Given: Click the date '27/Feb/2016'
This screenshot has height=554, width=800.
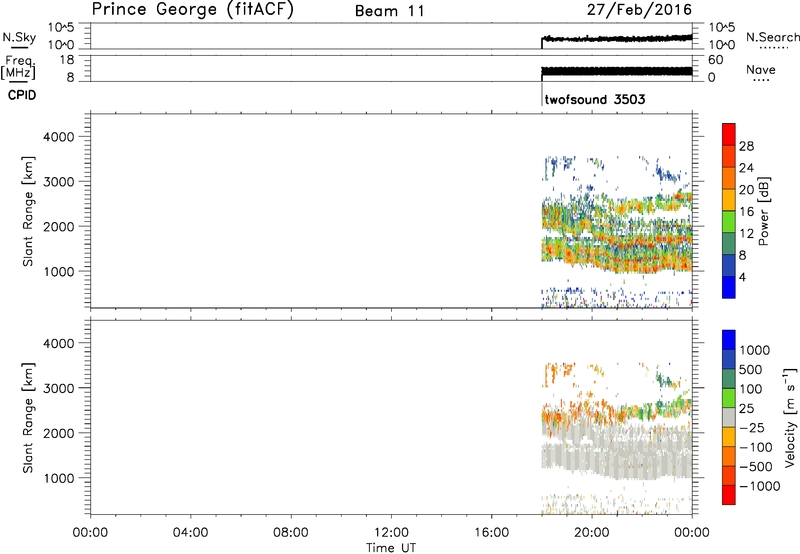Looking at the screenshot, I should click(639, 10).
